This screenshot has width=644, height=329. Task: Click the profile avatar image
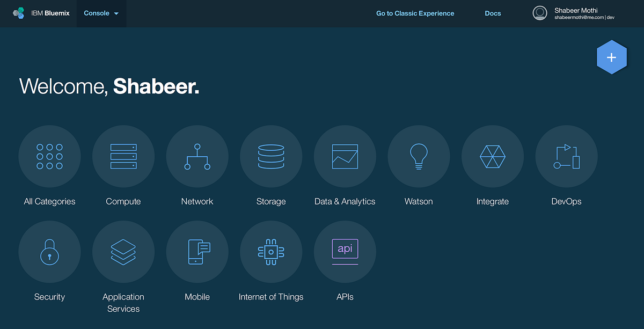pyautogui.click(x=540, y=13)
